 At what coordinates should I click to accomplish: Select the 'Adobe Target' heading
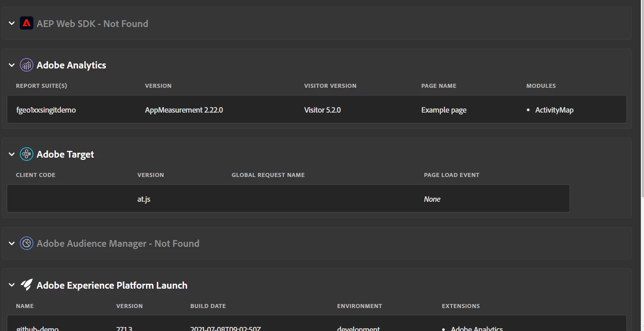pyautogui.click(x=65, y=154)
